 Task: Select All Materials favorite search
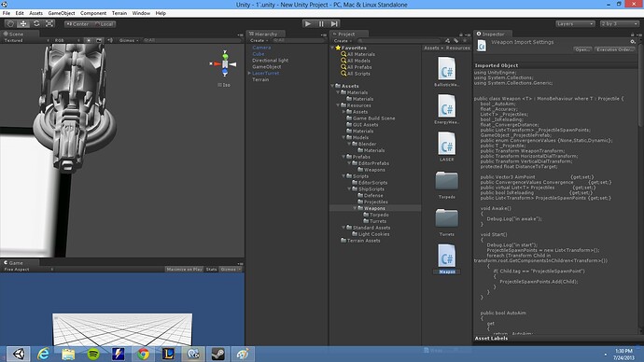tap(360, 54)
